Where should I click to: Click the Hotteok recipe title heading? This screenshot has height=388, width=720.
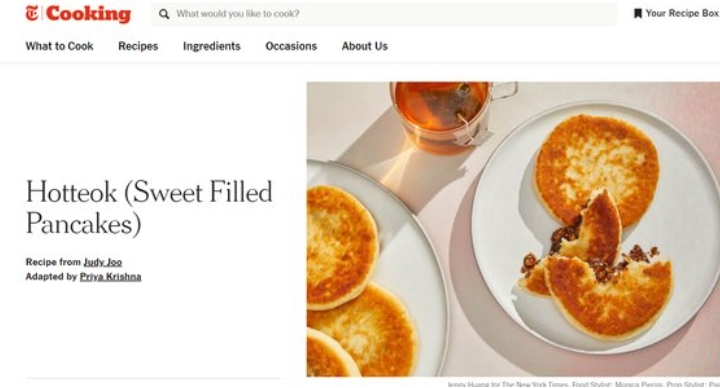click(x=149, y=208)
